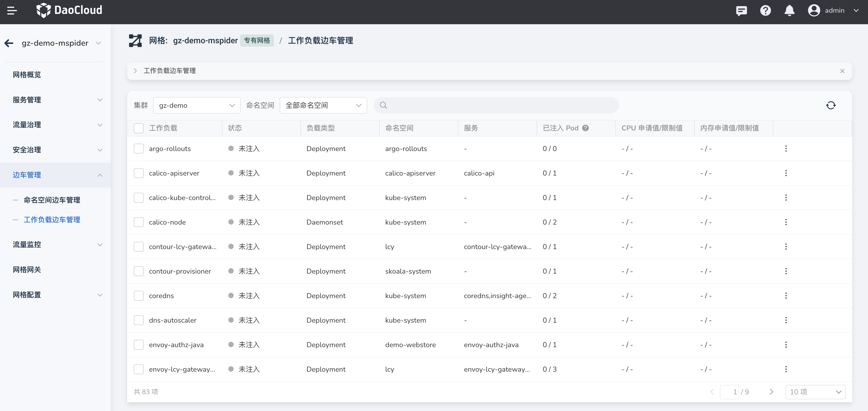Open the more actions menu for calico-apiserver
Image resolution: width=868 pixels, height=411 pixels.
click(x=786, y=173)
